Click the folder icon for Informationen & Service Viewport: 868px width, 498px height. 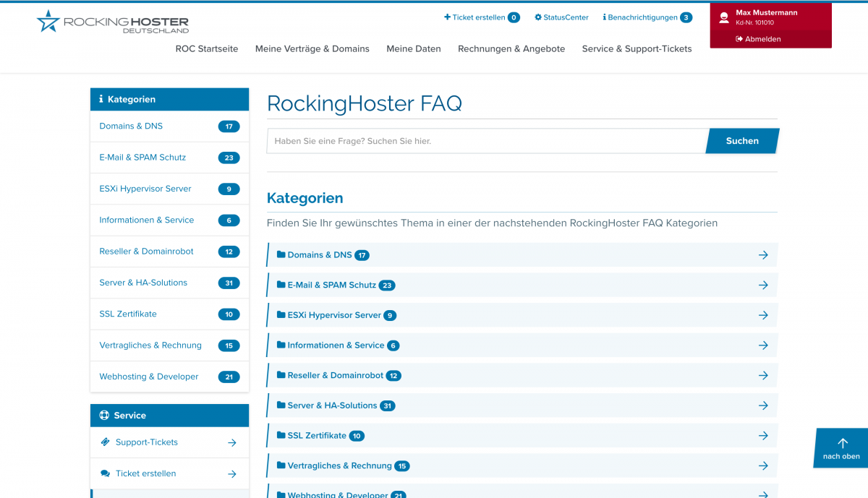coord(281,345)
